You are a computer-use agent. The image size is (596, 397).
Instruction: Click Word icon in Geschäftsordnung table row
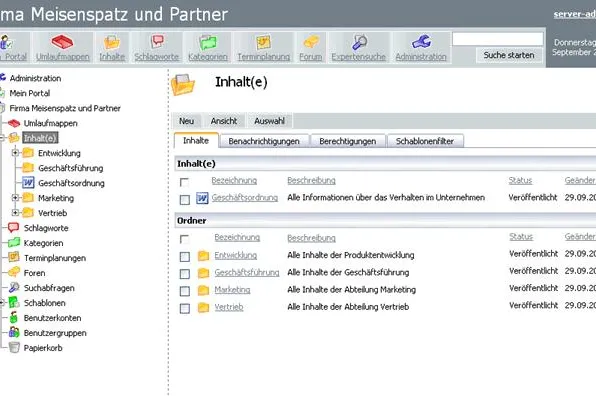click(x=202, y=198)
